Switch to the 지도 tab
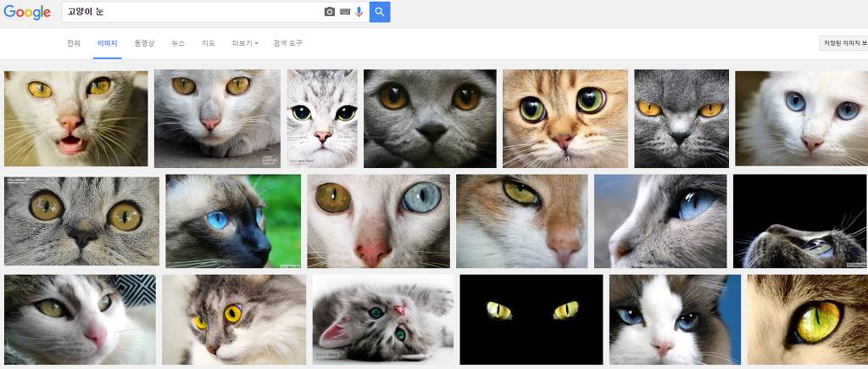Screen dimensions: 868x369 209,43
